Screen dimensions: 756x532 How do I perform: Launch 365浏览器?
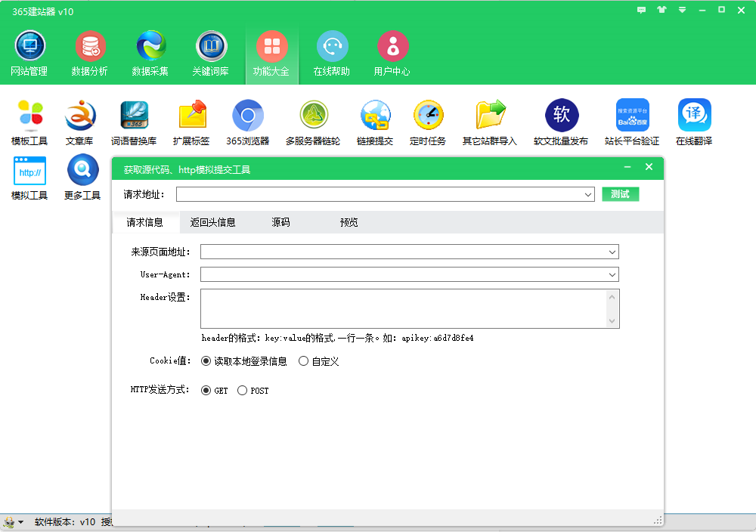(x=248, y=122)
